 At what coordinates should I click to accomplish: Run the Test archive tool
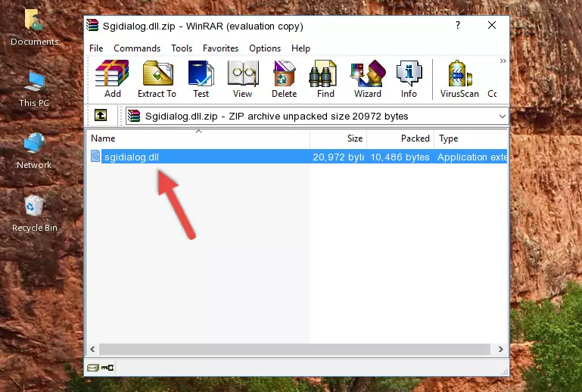click(201, 79)
